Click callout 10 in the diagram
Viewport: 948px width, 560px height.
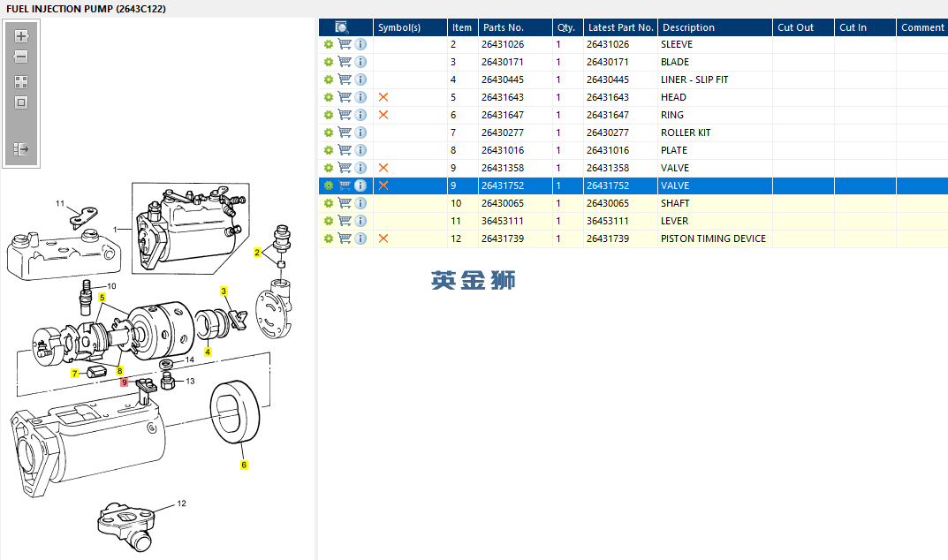pyautogui.click(x=111, y=286)
